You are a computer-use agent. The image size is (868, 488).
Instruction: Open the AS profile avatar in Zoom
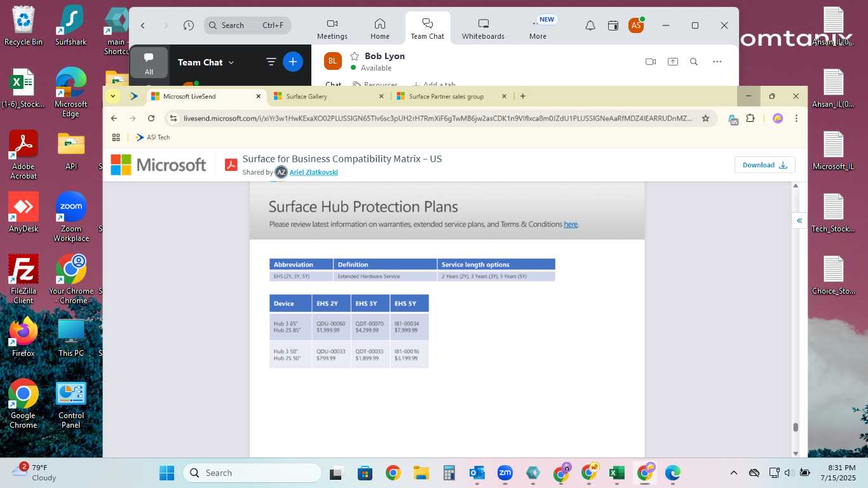(635, 25)
